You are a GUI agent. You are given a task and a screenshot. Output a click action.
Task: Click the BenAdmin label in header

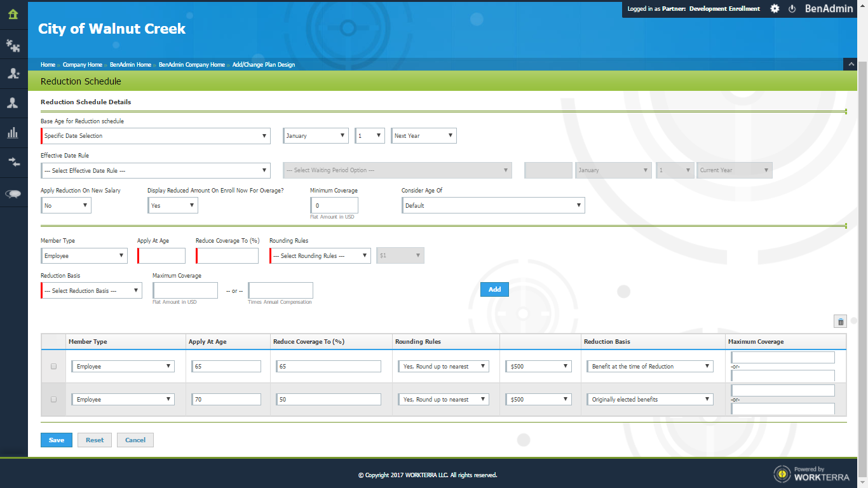click(x=829, y=9)
